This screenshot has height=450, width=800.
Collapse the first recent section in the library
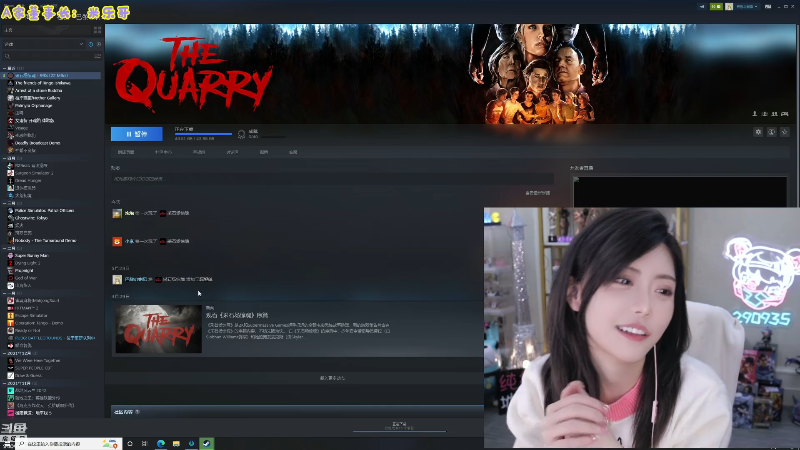coord(5,68)
